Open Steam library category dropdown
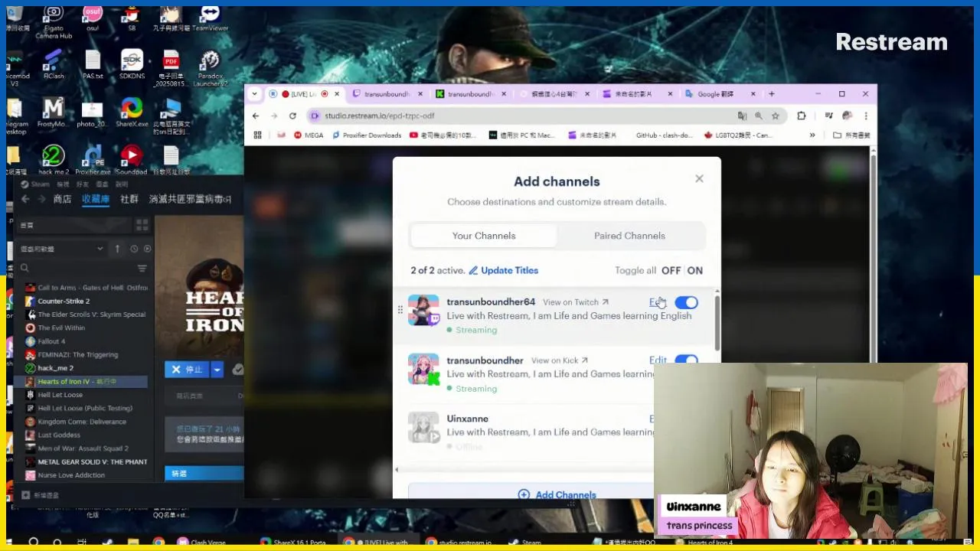Image resolution: width=980 pixels, height=551 pixels. pyautogui.click(x=62, y=249)
